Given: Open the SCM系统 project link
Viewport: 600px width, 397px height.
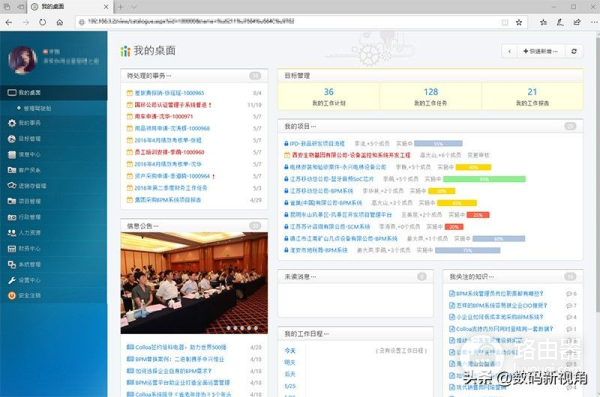Looking at the screenshot, I should coord(330,227).
